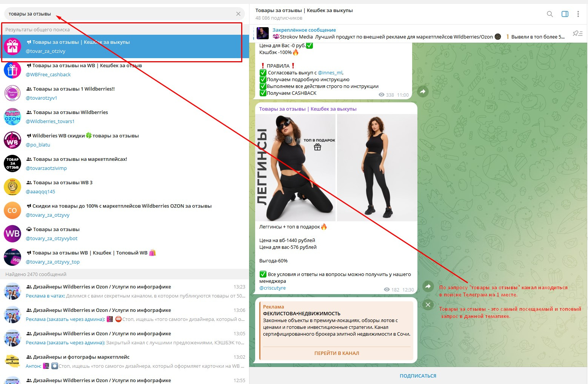Open @aaaqqq145 group avatar
588x384 pixels.
(x=12, y=187)
